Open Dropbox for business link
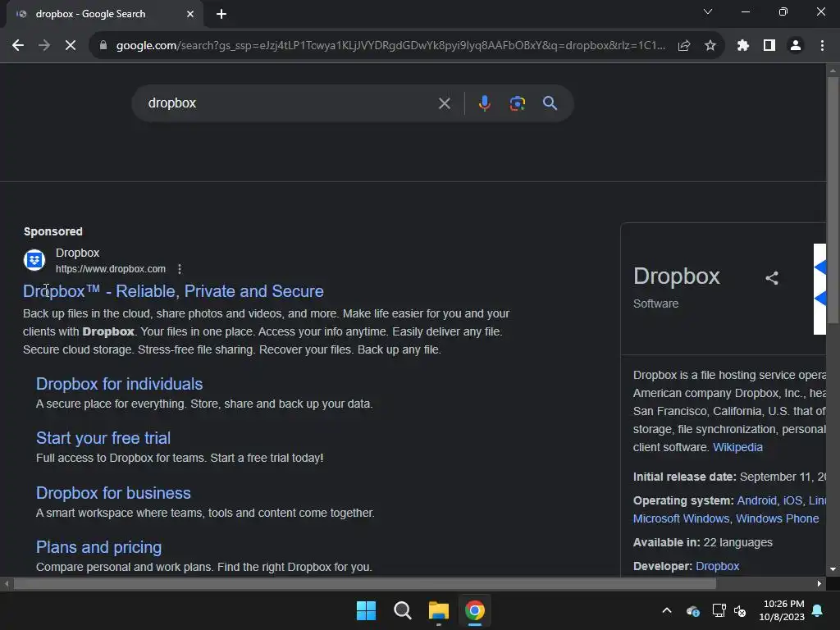 113,493
